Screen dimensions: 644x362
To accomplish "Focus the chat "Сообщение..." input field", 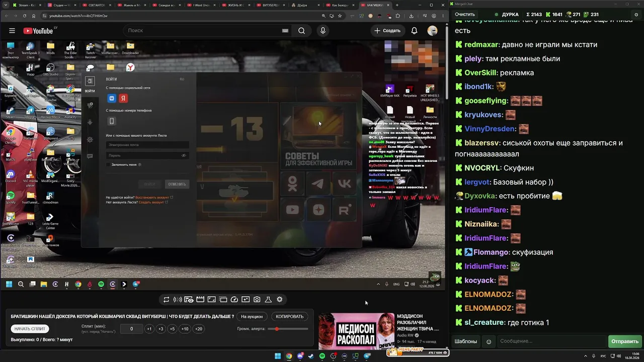I will click(552, 342).
